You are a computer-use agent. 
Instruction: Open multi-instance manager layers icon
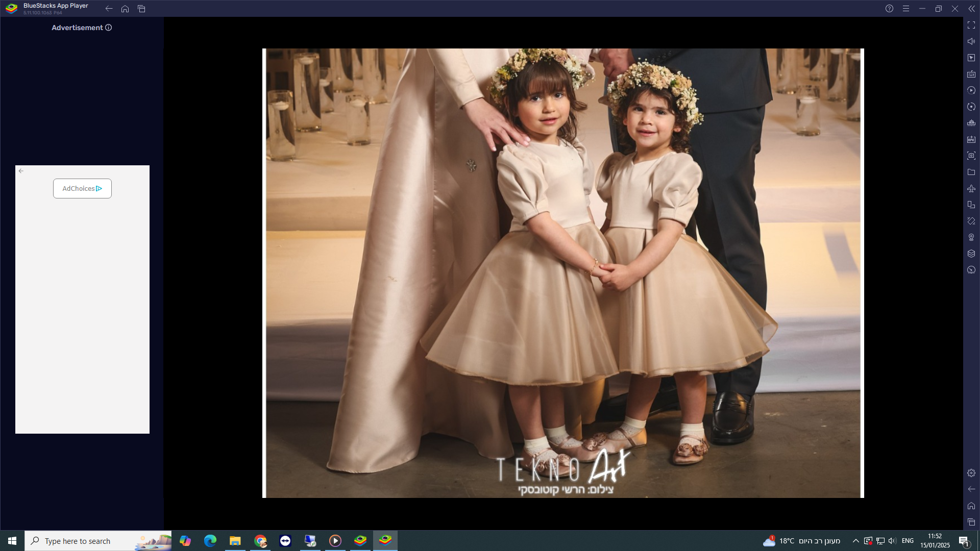(x=971, y=254)
